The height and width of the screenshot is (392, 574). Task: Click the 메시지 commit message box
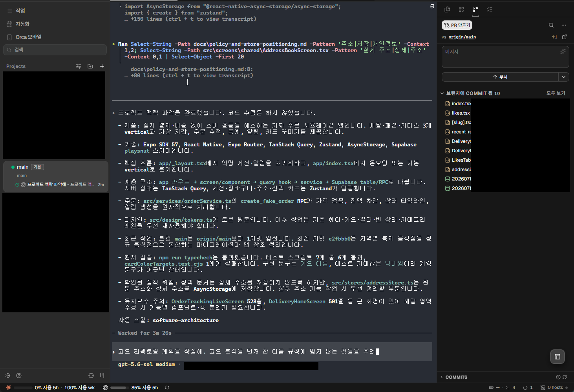pyautogui.click(x=505, y=57)
